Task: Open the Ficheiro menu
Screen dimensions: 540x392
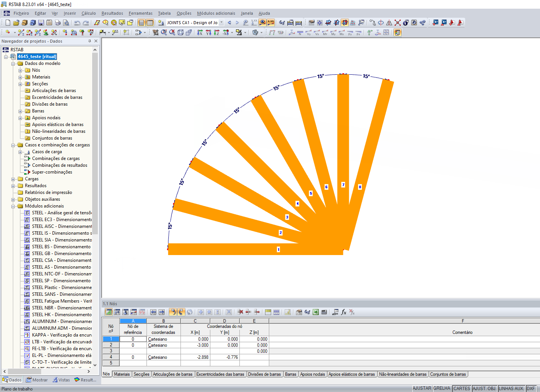Action: click(21, 13)
